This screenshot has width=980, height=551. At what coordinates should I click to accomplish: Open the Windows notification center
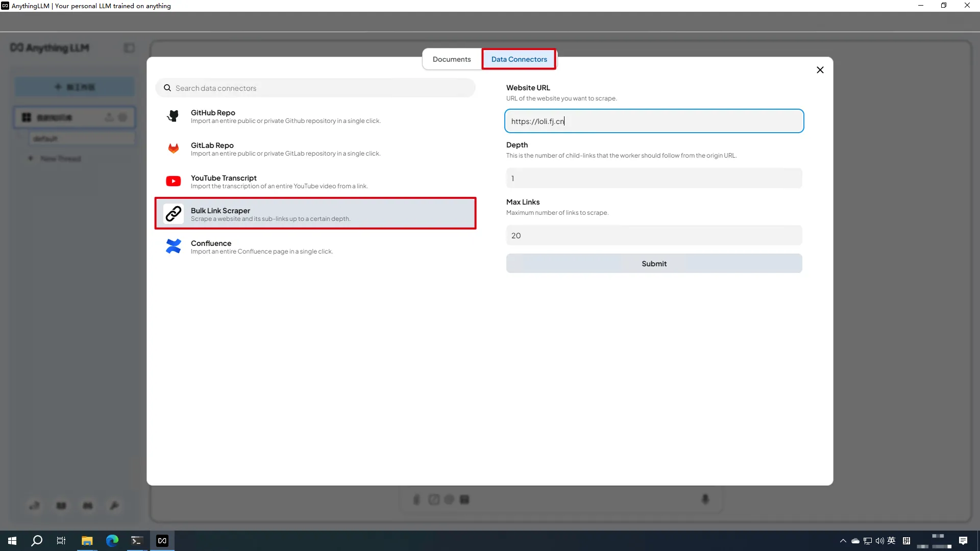click(963, 541)
